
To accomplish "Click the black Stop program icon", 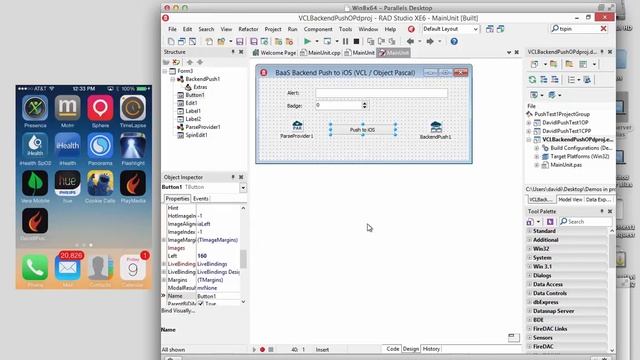I will (356, 41).
